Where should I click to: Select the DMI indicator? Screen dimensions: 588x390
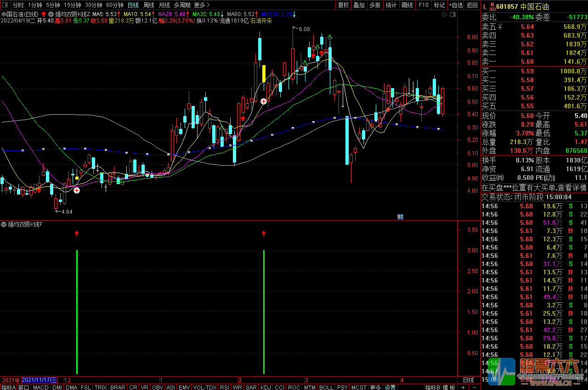57,387
